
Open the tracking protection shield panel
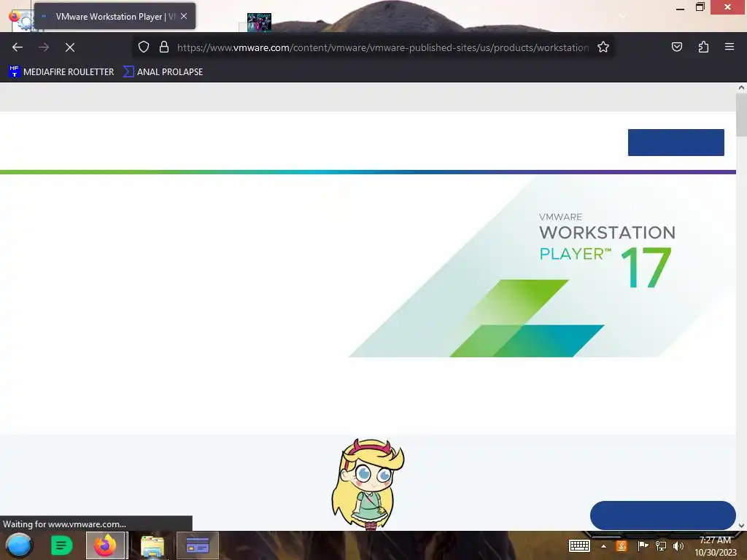click(x=144, y=47)
